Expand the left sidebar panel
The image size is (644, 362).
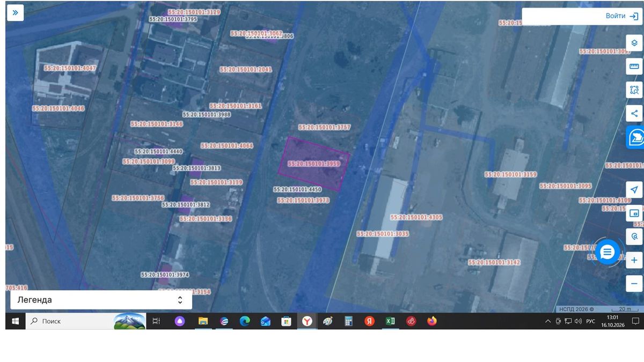15,13
